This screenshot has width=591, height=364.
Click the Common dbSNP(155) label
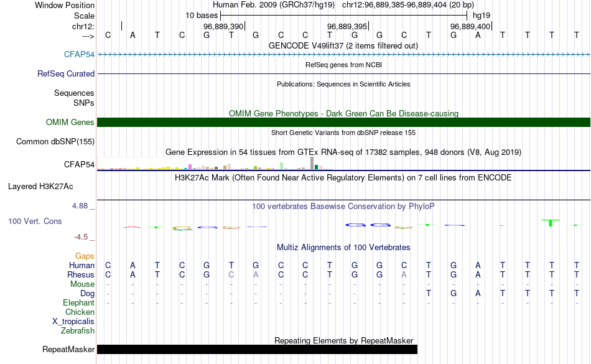(55, 142)
